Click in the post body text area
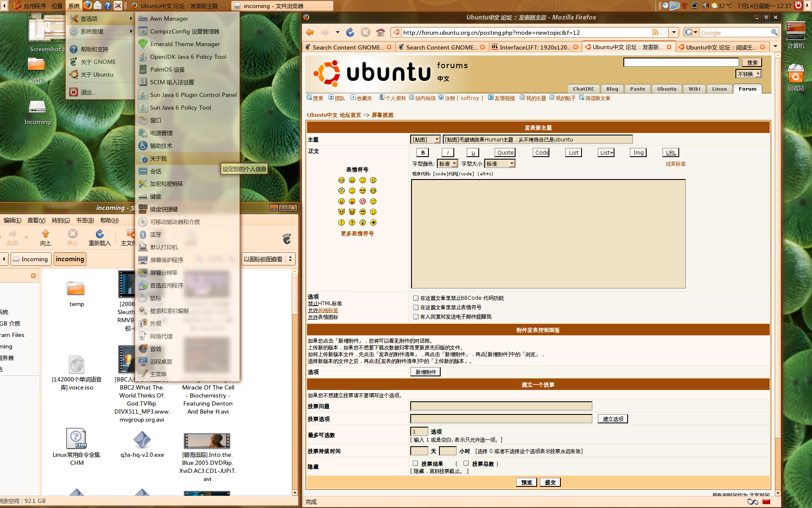812x508 pixels. pyautogui.click(x=548, y=234)
